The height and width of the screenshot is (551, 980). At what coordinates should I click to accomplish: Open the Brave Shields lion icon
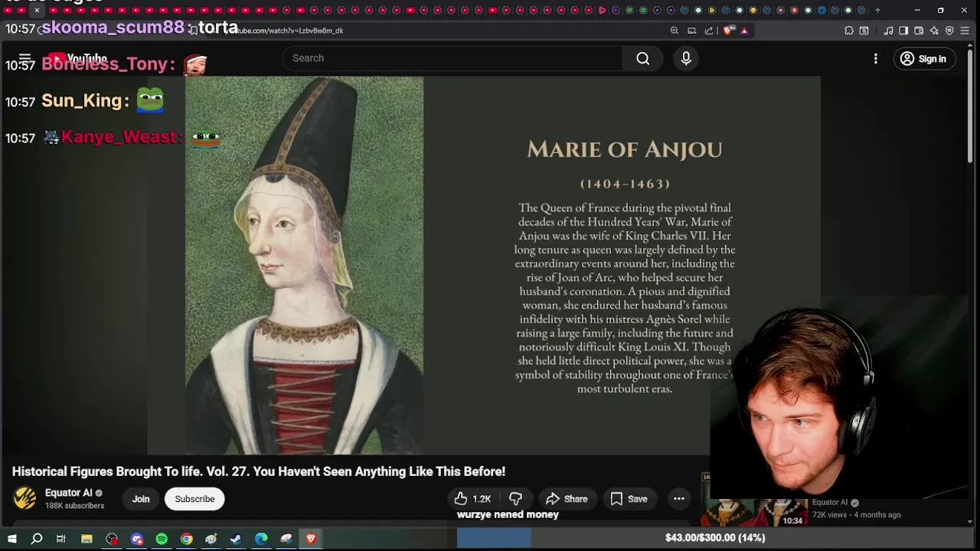(x=729, y=31)
